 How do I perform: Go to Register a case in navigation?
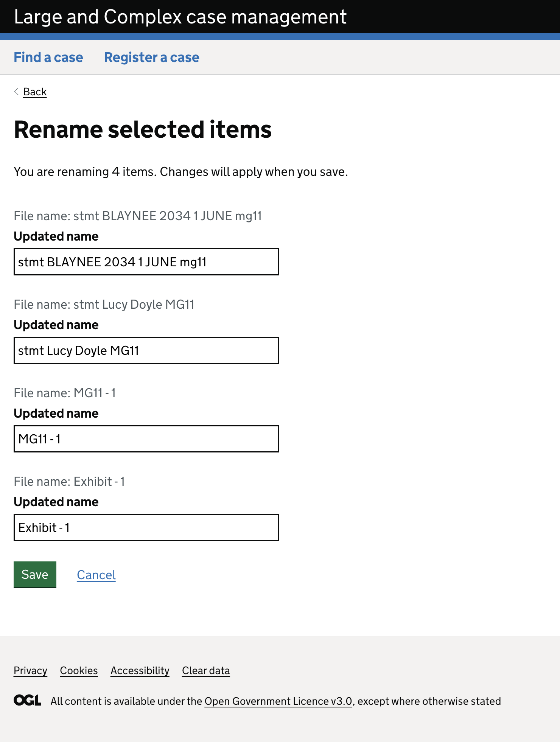click(151, 58)
